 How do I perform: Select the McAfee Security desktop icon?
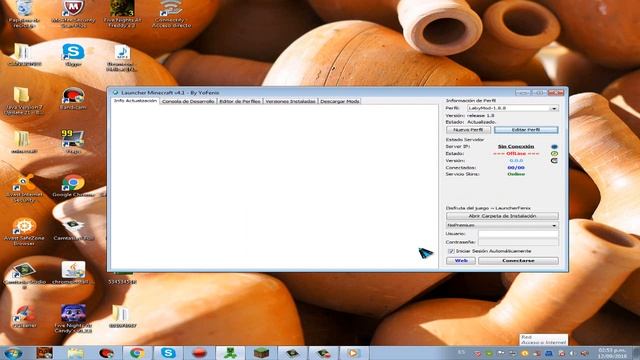pos(73,13)
